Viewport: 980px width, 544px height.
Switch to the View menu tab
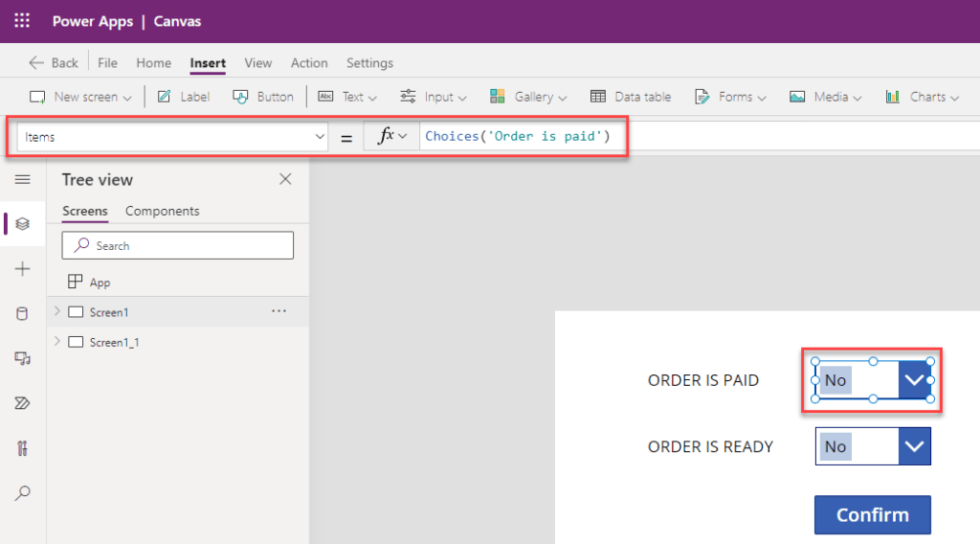(x=258, y=63)
